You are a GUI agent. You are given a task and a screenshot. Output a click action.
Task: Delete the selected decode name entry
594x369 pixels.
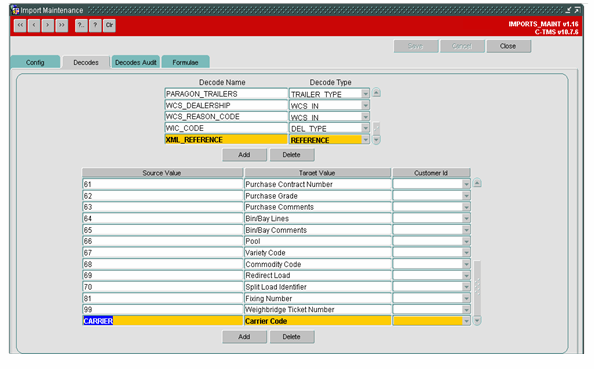[x=291, y=155]
